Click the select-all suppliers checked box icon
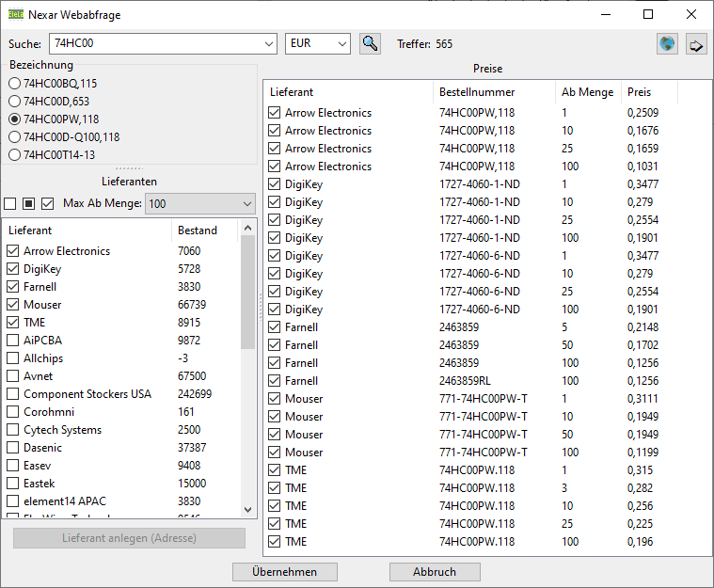Screen dimensions: 714x588 48,204
